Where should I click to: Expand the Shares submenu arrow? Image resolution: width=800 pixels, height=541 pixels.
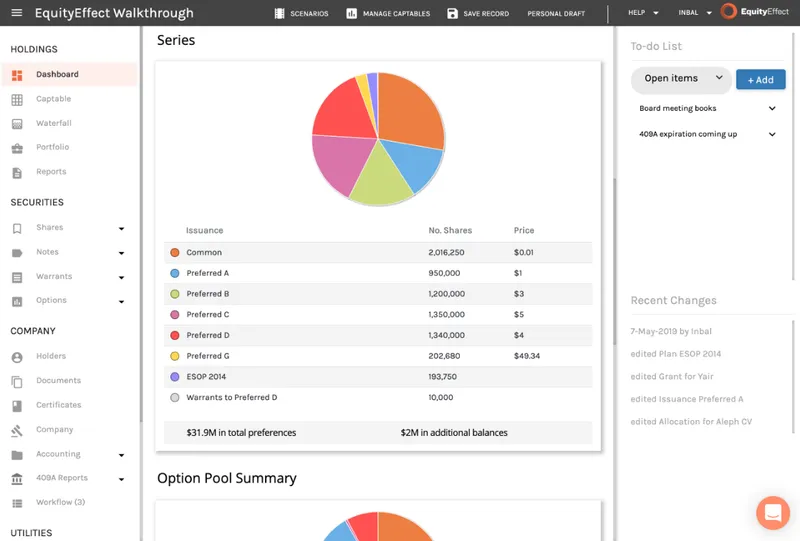[121, 228]
